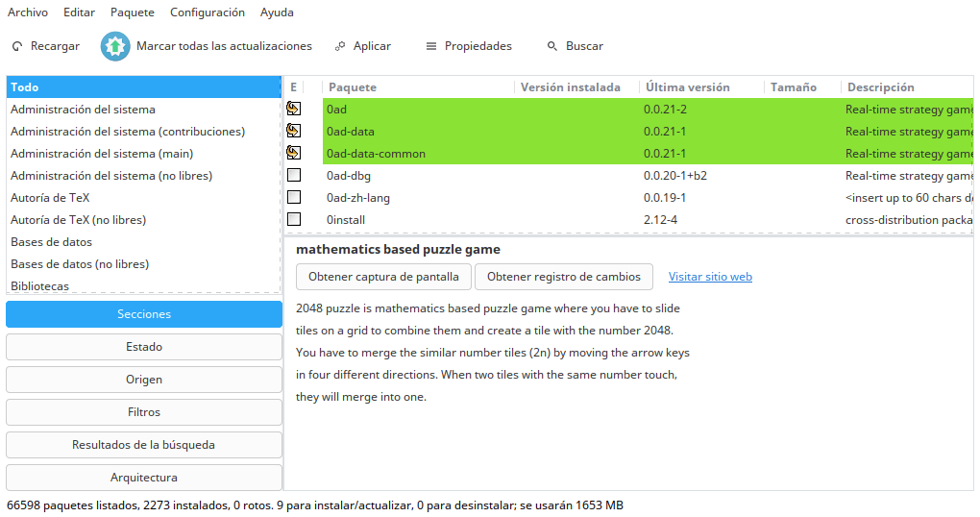Click the status icon for 0ad-data-common
This screenshot has width=980, height=517.
tap(294, 153)
